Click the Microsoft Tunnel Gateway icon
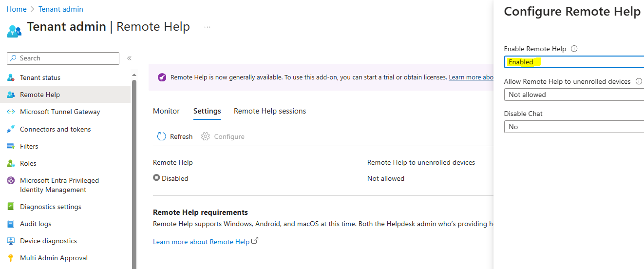The width and height of the screenshot is (644, 269). click(11, 112)
